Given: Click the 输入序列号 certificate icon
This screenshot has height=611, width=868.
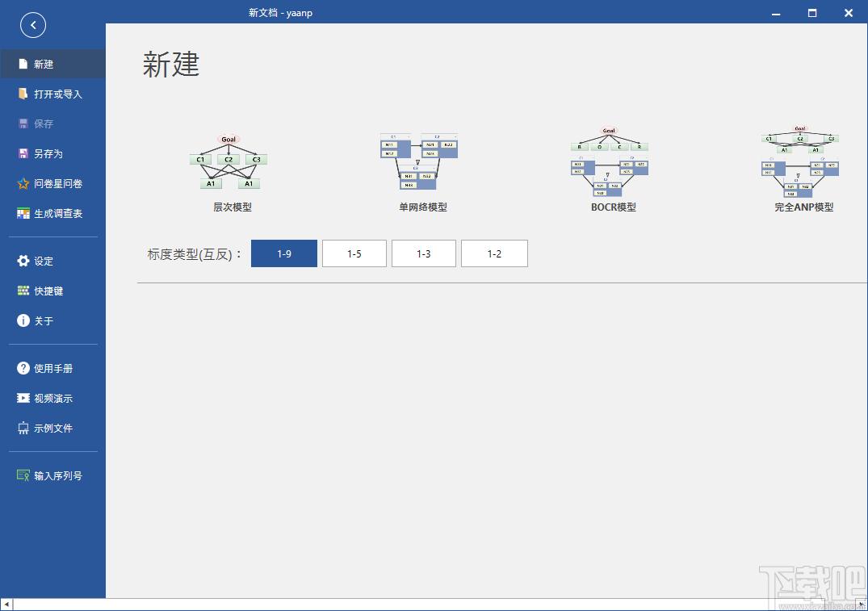Looking at the screenshot, I should pyautogui.click(x=23, y=475).
